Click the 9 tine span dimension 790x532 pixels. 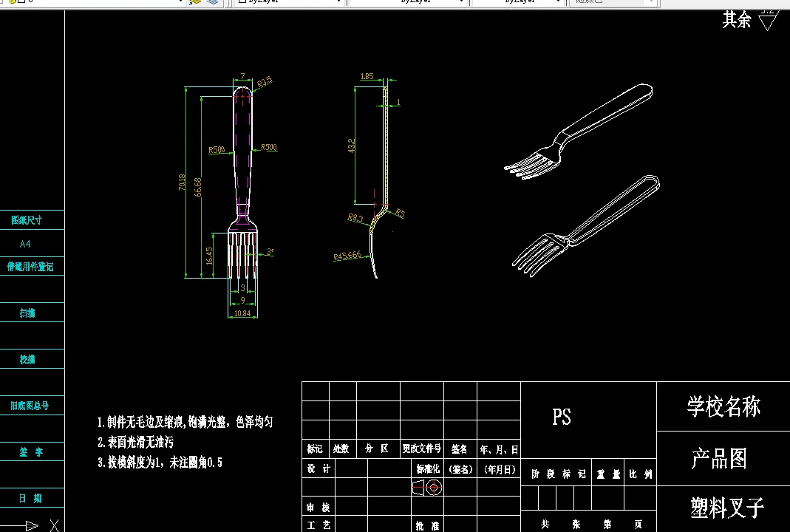click(x=243, y=300)
